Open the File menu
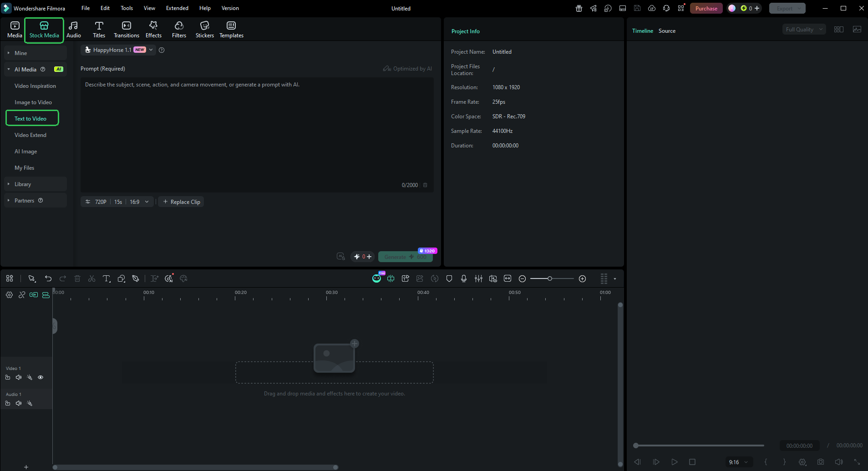 86,8
